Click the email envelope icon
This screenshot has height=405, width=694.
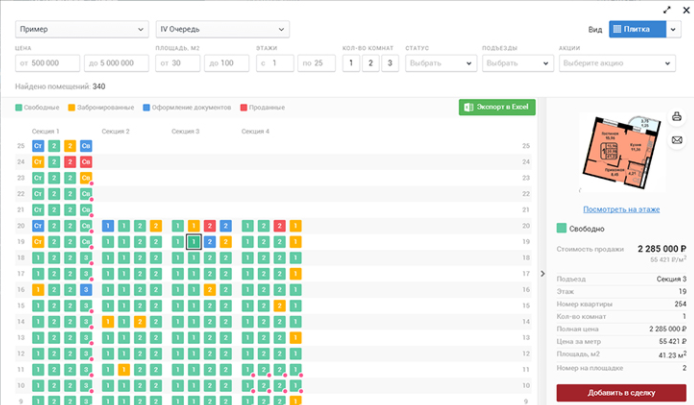click(676, 140)
